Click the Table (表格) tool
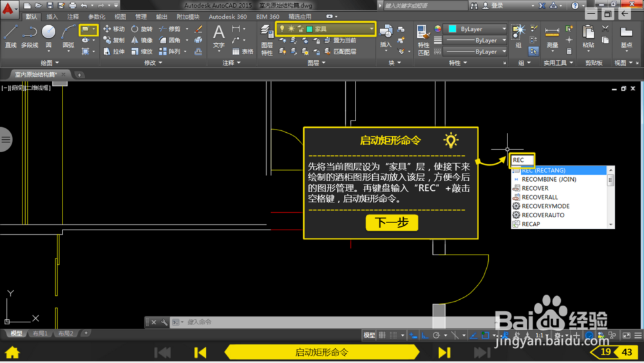The height and width of the screenshot is (363, 644). tap(243, 52)
